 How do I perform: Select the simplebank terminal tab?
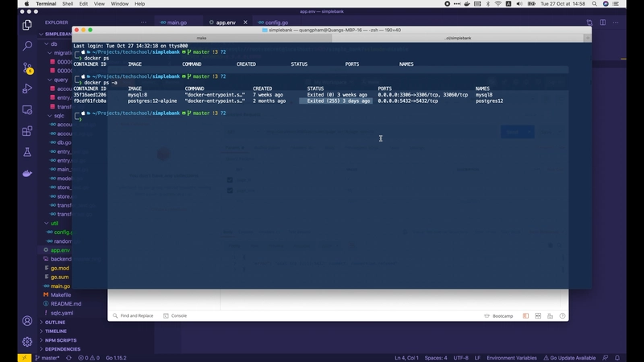(457, 38)
